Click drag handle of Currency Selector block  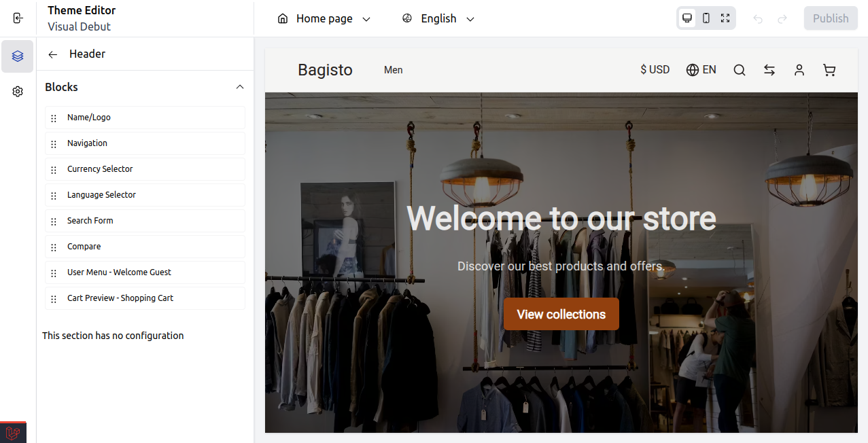(54, 170)
